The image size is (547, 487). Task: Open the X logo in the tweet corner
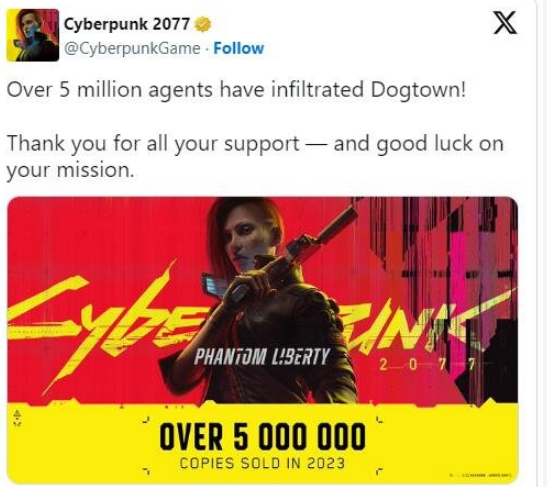505,22
